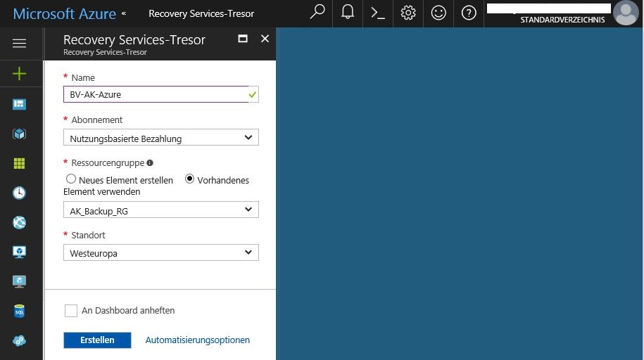Open Virtual machines monitor icon with cube
The width and height of the screenshot is (644, 360).
click(x=19, y=252)
